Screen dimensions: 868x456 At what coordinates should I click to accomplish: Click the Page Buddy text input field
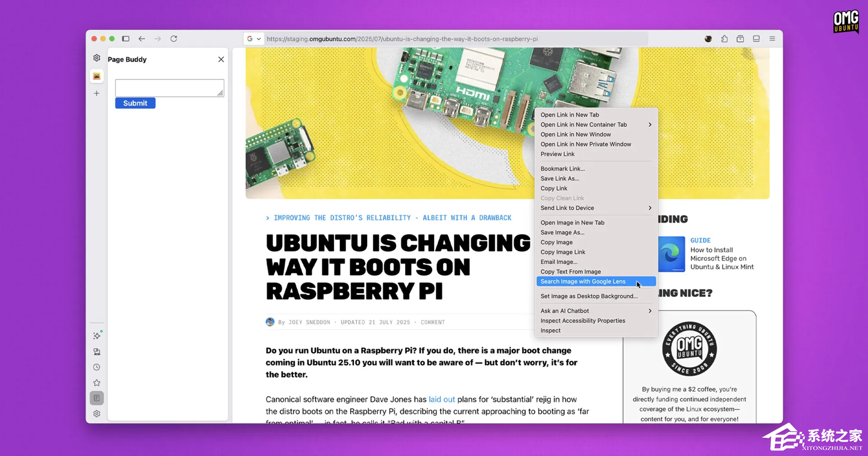coord(169,87)
